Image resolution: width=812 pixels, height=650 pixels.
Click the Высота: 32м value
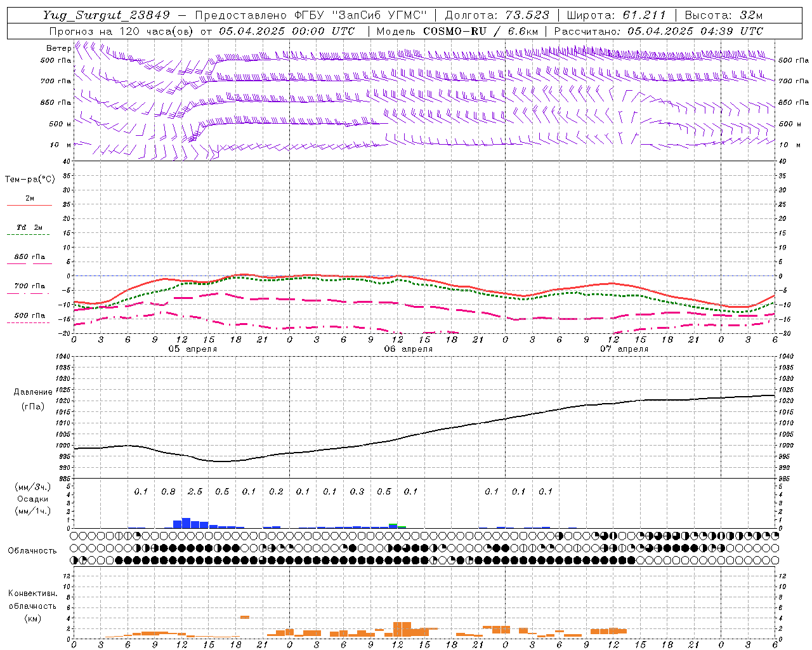click(x=723, y=15)
